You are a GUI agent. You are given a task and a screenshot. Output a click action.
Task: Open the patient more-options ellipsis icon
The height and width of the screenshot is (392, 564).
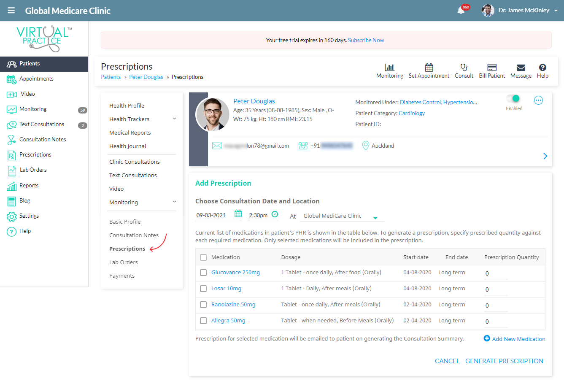point(538,100)
